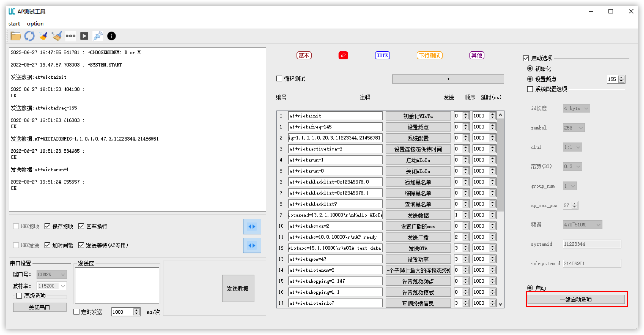This screenshot has width=644, height=335.
Task: Click the 设置功率 button
Action: click(x=418, y=259)
